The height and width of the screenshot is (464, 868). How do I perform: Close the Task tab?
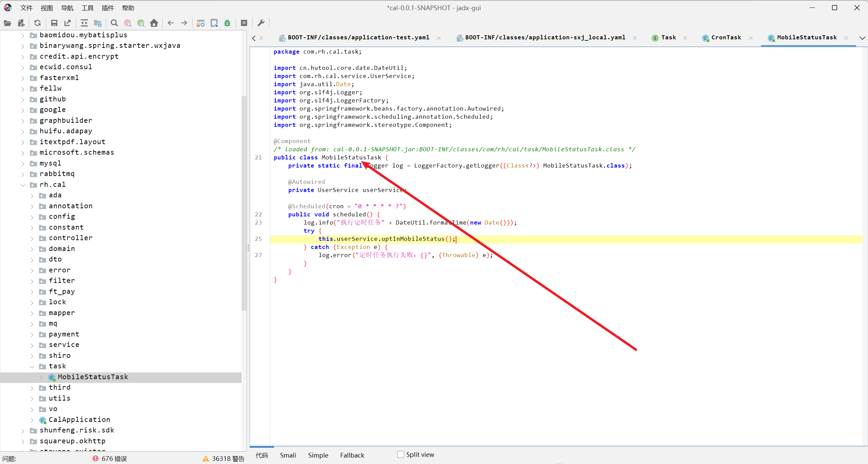pyautogui.click(x=685, y=38)
